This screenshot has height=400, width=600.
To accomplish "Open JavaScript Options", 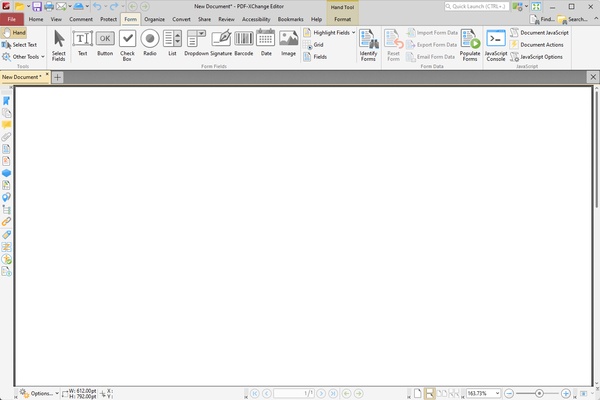I will (x=536, y=57).
